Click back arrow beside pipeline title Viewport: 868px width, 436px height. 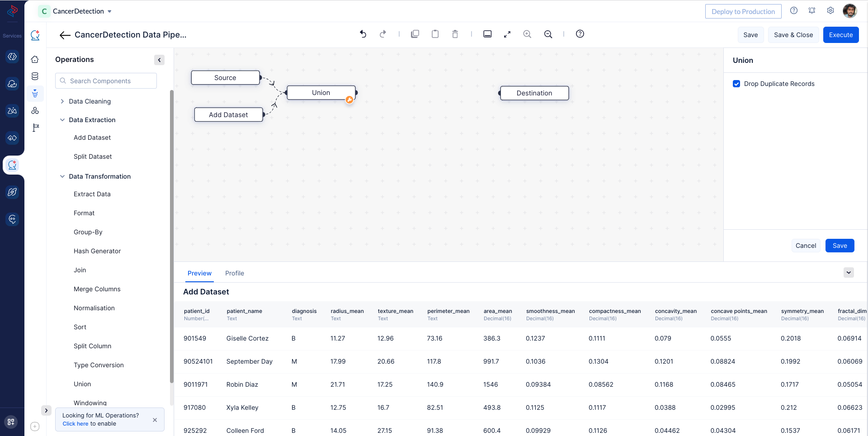[65, 35]
